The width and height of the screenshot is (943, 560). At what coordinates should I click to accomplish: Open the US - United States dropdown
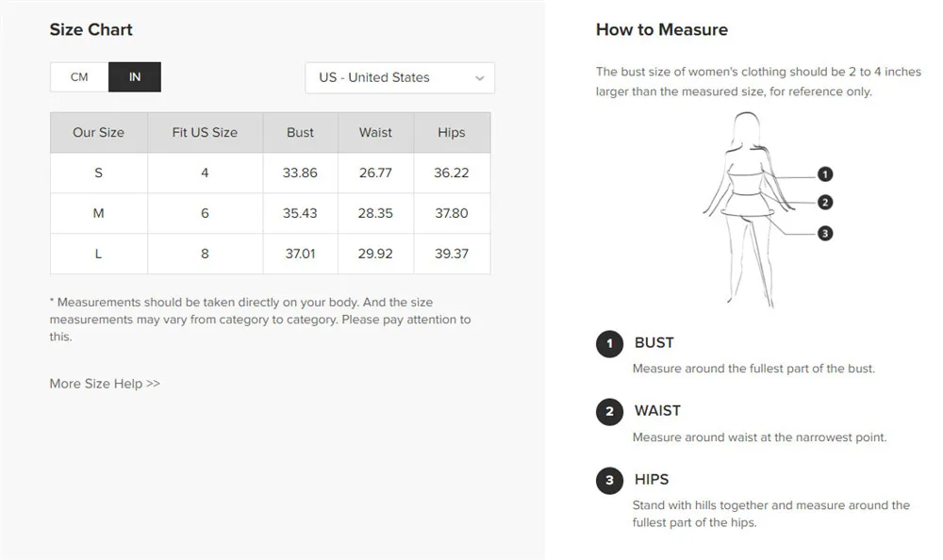pyautogui.click(x=400, y=77)
